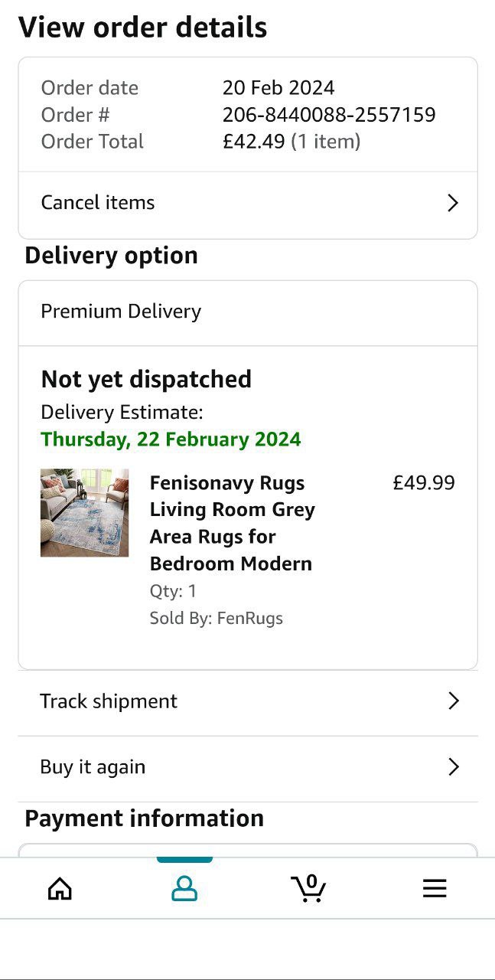Select Cancel items option
The image size is (495, 980).
pos(248,203)
